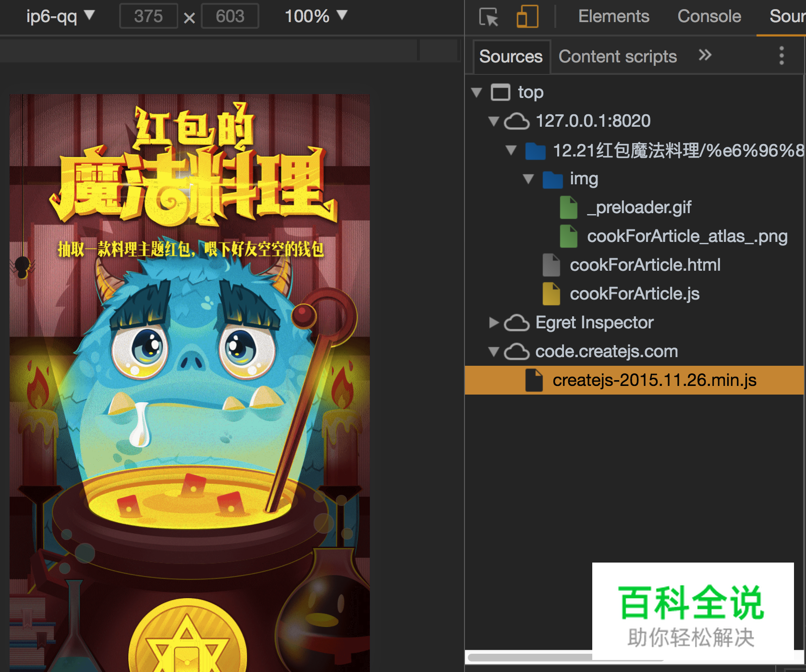The width and height of the screenshot is (806, 672).
Task: Open the three-dot navigator menu
Action: point(782,56)
